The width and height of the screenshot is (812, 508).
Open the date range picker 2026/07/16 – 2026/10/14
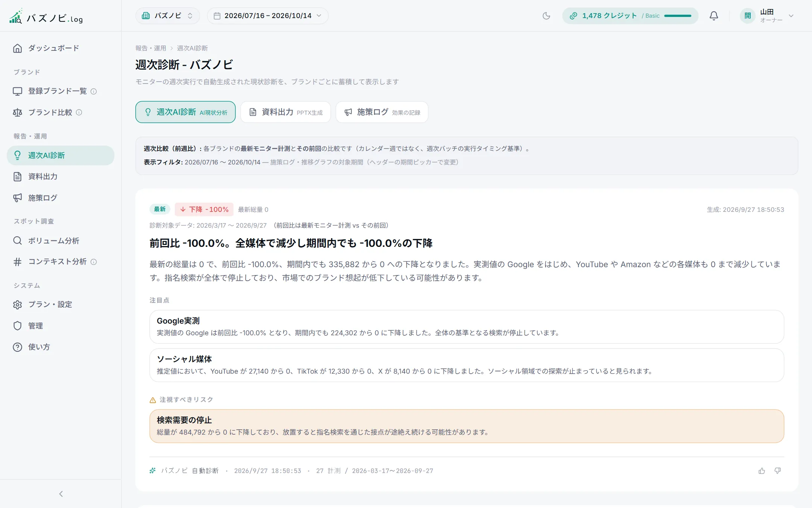click(x=268, y=16)
